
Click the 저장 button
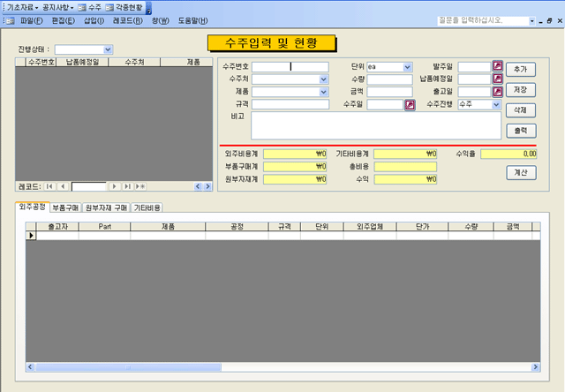(x=520, y=90)
